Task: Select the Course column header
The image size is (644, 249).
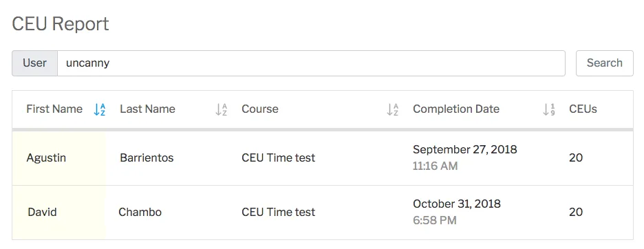Action: tap(260, 109)
